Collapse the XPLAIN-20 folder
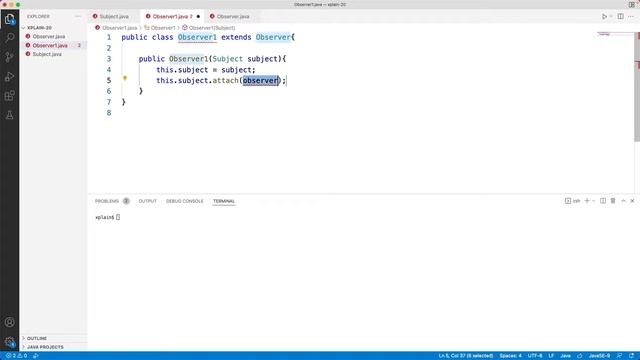The width and height of the screenshot is (640, 360). pyautogui.click(x=39, y=28)
